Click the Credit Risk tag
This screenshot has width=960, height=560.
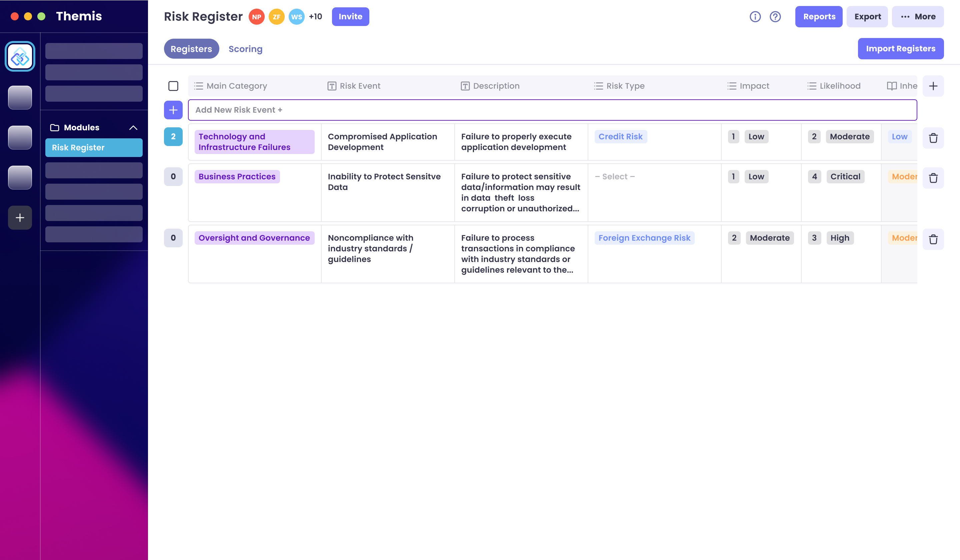[620, 137]
